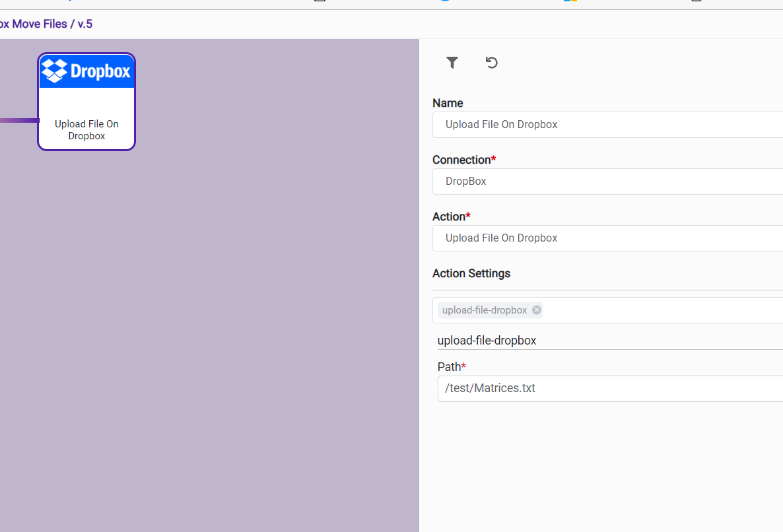Click the Connection field label

tap(461, 160)
